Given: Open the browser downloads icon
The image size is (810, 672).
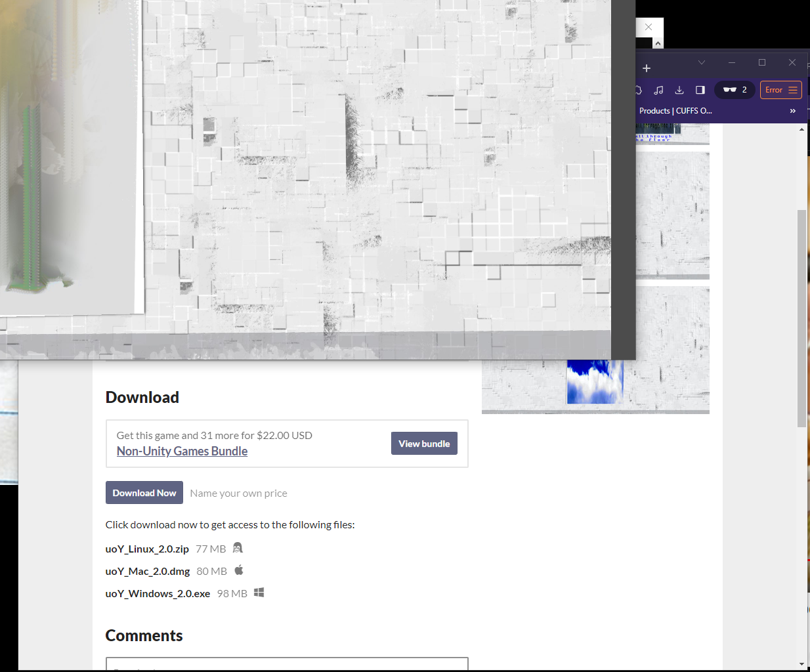Looking at the screenshot, I should [679, 90].
